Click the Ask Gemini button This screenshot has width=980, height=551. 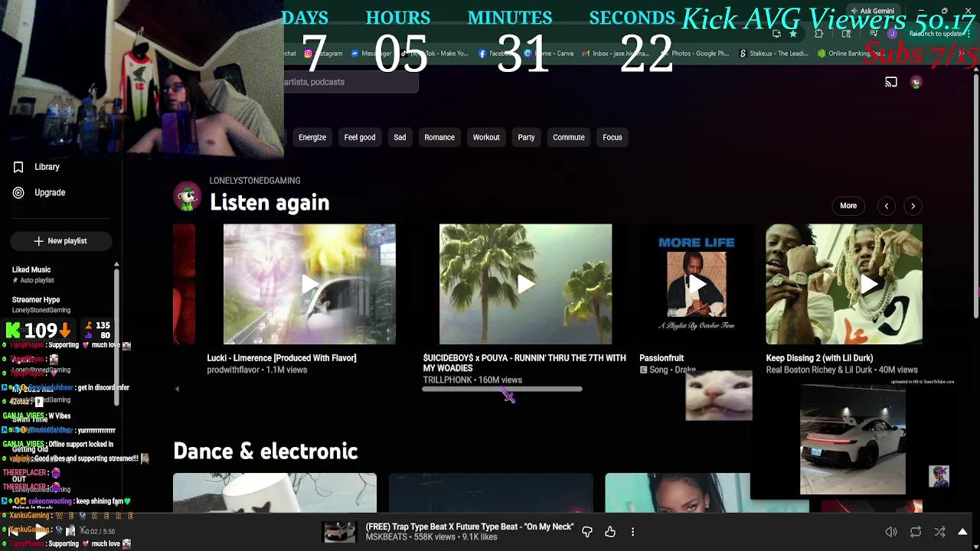click(872, 11)
